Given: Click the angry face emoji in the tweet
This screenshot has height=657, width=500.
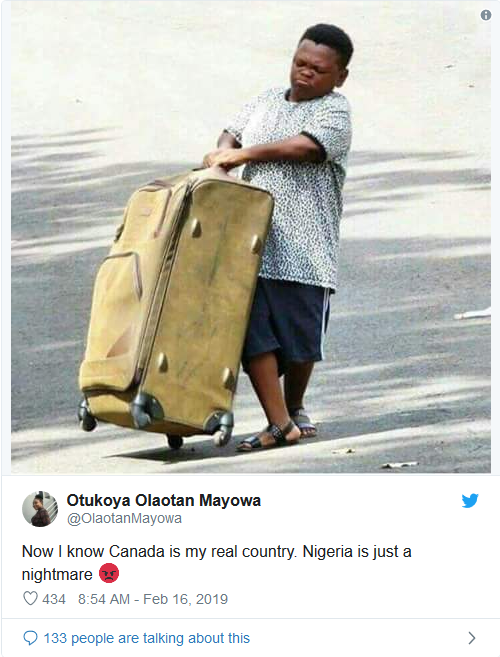Looking at the screenshot, I should click(109, 573).
